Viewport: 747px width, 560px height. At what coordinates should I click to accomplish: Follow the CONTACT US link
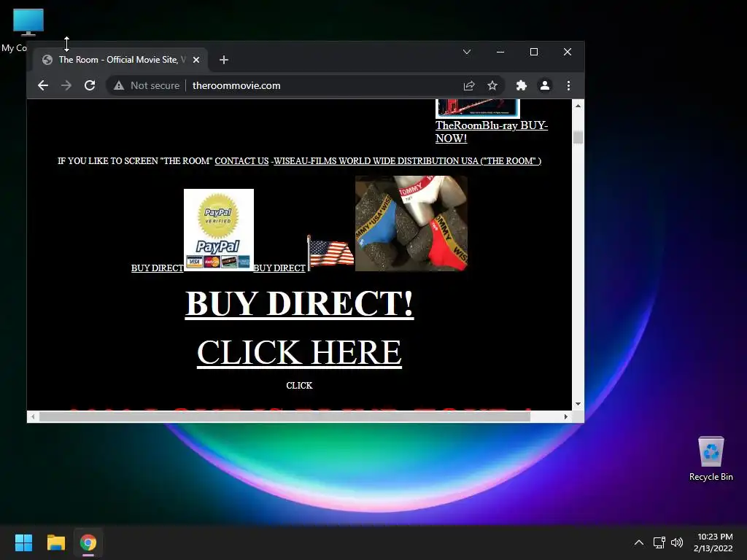[x=241, y=161]
